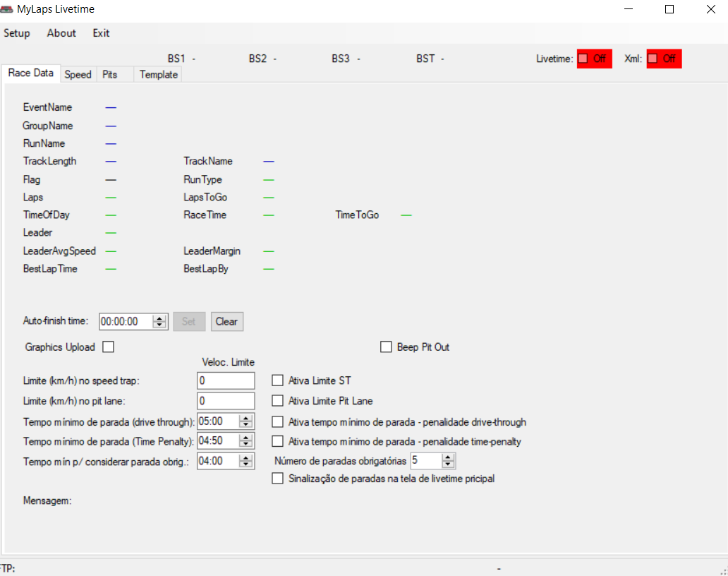The width and height of the screenshot is (728, 576).
Task: Maximize the MyLaps Livetime window
Action: (x=669, y=9)
